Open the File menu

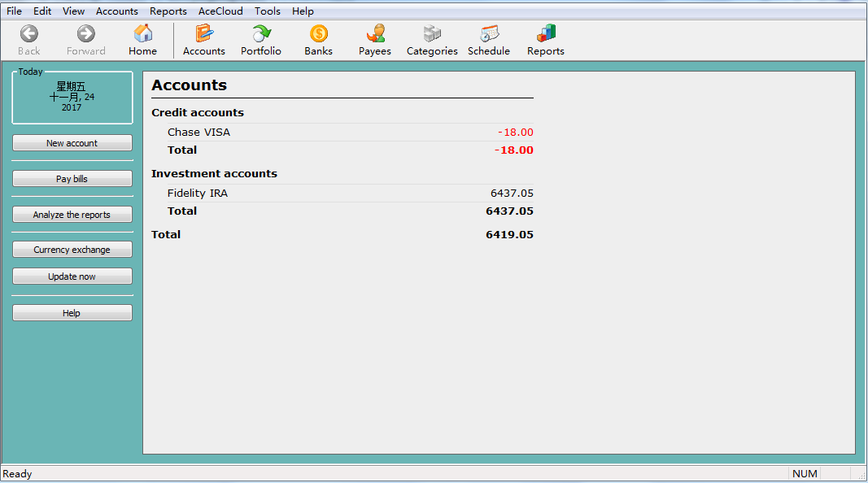point(15,11)
